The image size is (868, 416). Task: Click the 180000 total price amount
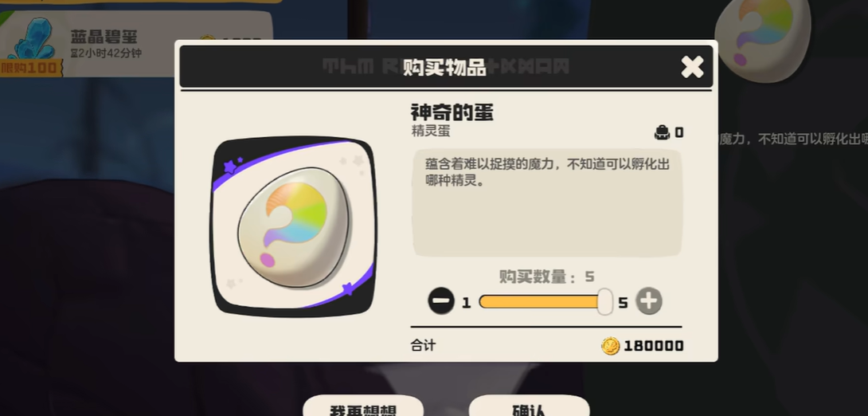tap(654, 346)
